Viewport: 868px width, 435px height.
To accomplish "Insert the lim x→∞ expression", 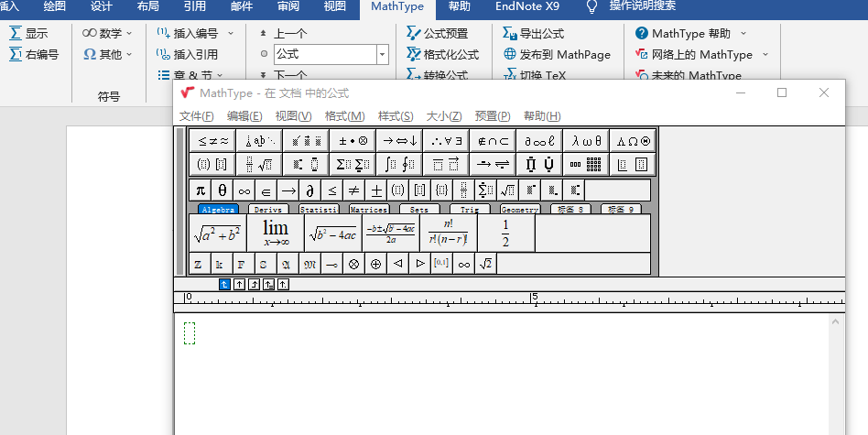I will (x=276, y=233).
